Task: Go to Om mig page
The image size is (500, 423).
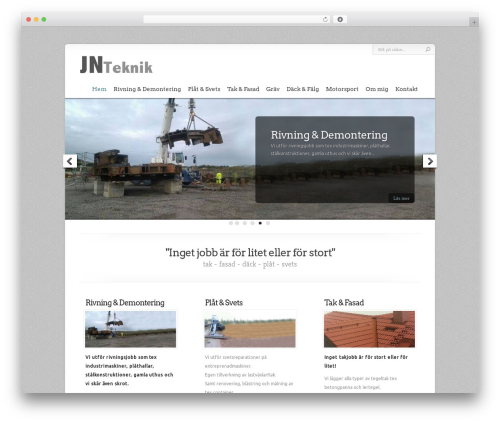Action: click(x=377, y=89)
